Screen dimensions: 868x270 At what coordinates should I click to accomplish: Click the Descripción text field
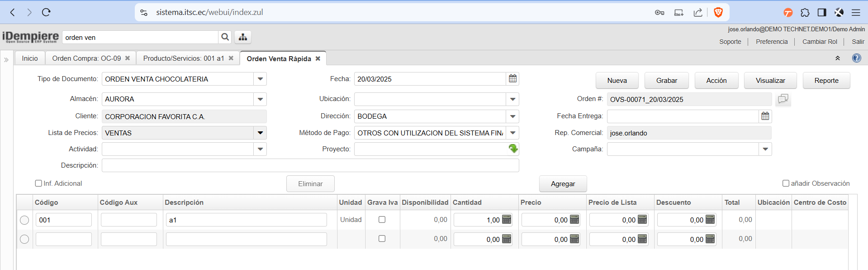click(310, 165)
